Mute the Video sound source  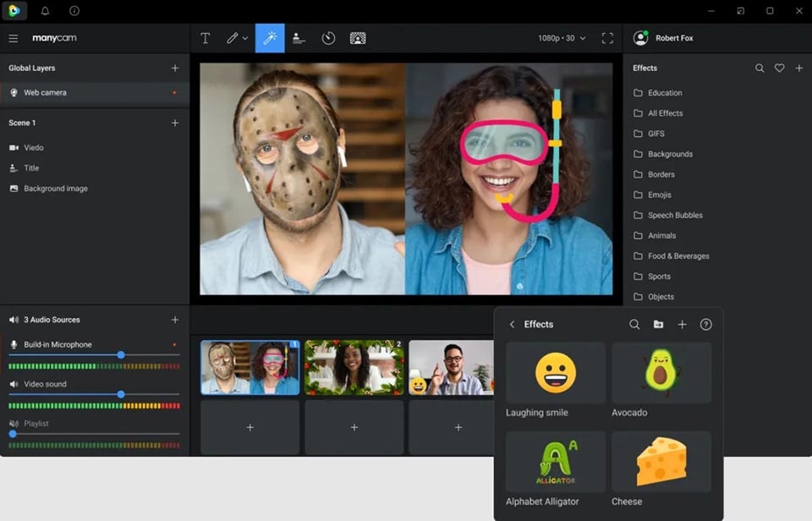click(x=14, y=384)
